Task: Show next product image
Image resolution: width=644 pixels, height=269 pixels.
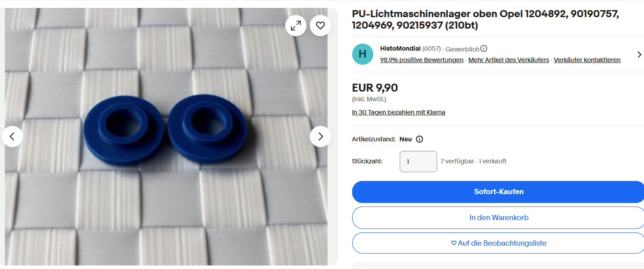Action: click(x=320, y=136)
